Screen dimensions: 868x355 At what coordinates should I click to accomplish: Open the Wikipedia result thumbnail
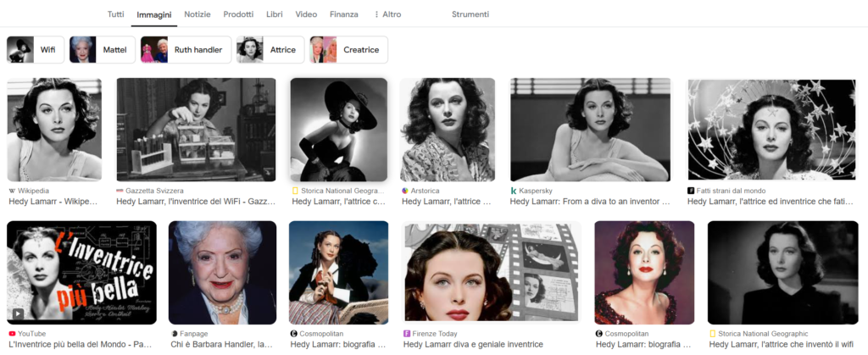54,130
